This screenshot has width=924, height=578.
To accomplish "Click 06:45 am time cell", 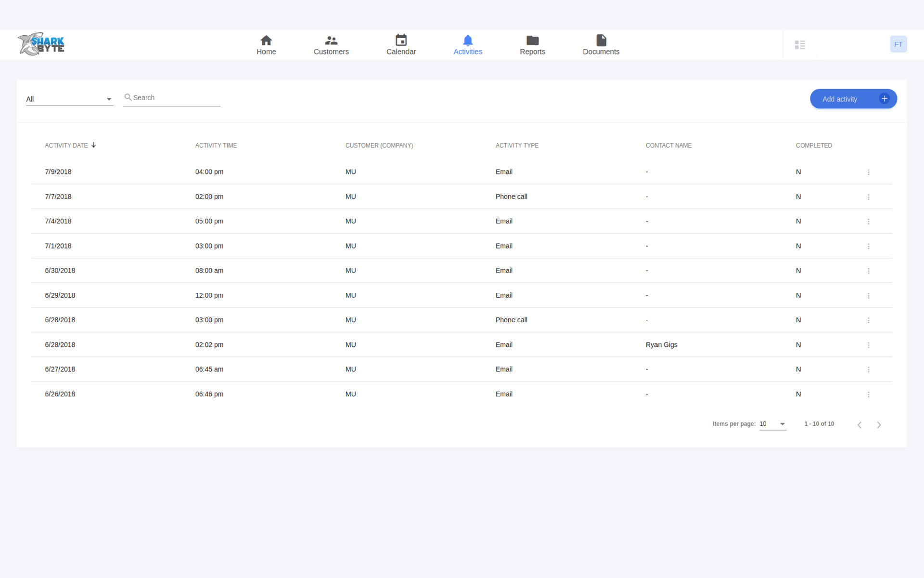I will (x=209, y=369).
